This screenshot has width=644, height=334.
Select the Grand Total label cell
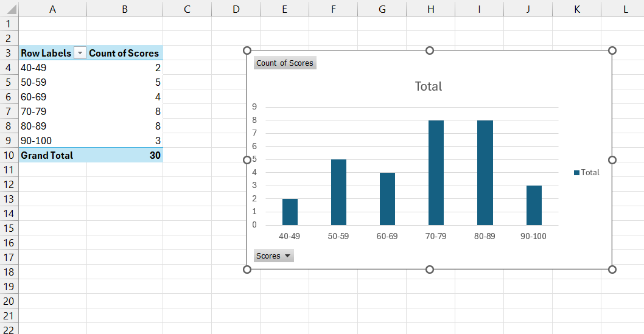coord(52,155)
